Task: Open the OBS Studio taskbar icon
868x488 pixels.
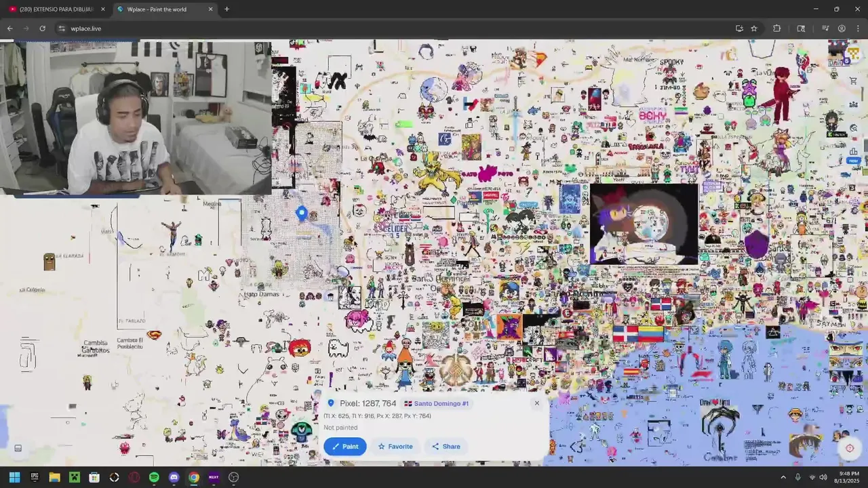Action: click(x=234, y=477)
